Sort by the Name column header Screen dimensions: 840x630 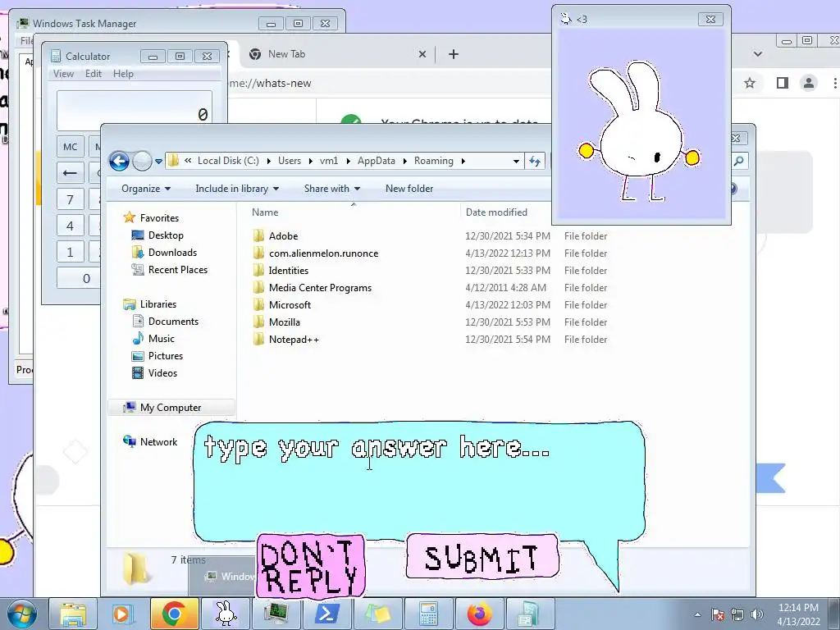[265, 212]
